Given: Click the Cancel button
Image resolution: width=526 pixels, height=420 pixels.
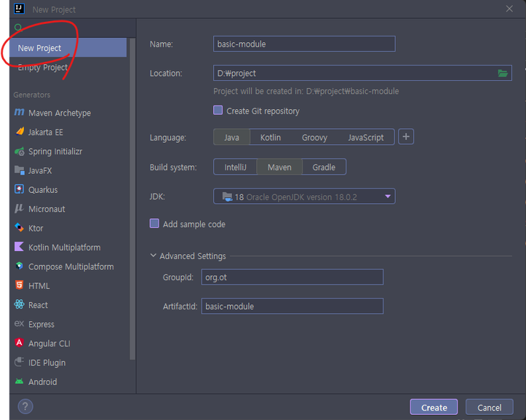Looking at the screenshot, I should [x=489, y=407].
